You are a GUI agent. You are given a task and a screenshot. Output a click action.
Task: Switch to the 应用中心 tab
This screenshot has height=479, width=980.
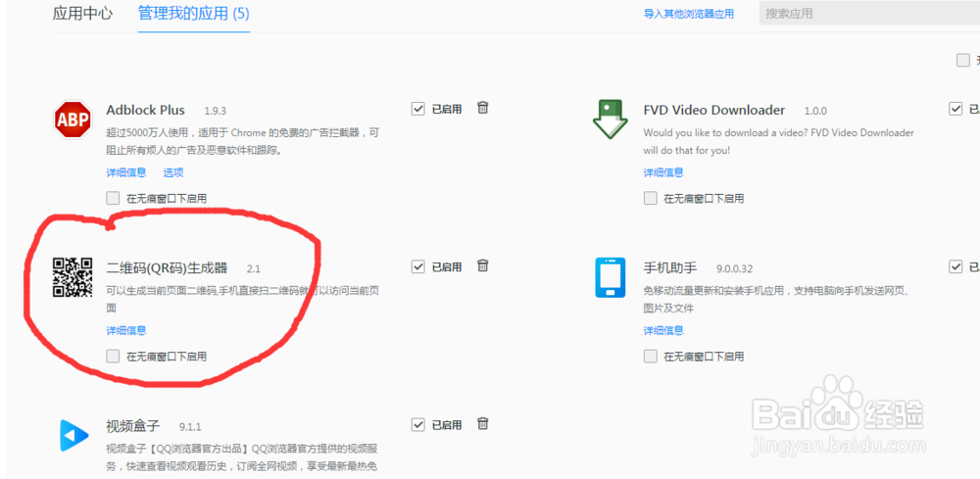pyautogui.click(x=82, y=13)
